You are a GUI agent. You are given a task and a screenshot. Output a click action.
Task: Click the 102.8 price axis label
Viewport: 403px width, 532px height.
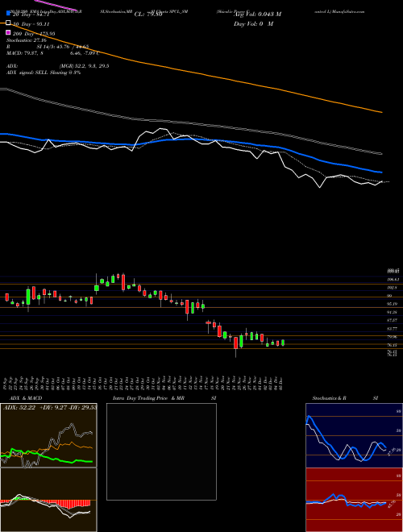[x=392, y=288]
